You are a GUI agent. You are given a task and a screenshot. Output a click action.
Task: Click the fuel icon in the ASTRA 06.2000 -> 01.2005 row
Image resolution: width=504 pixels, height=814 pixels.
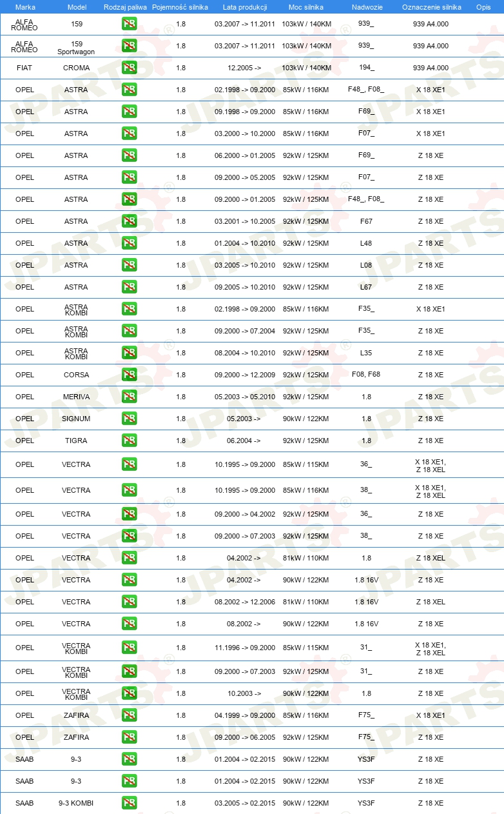coord(129,155)
